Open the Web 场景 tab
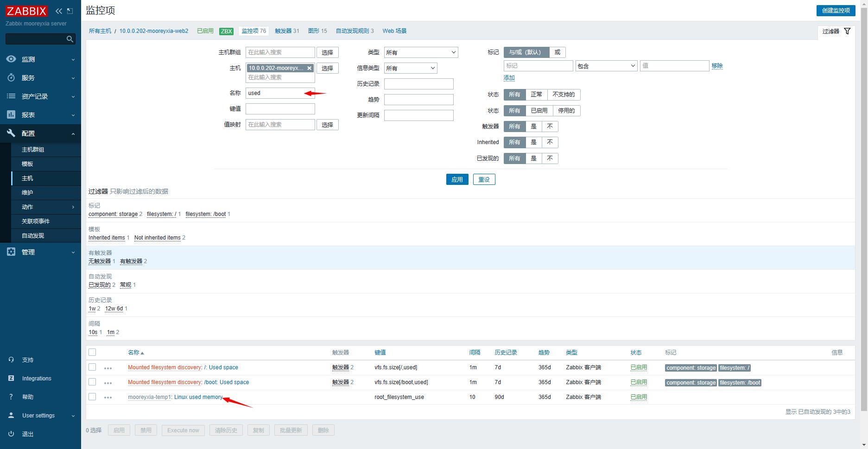The width and height of the screenshot is (868, 449). (394, 31)
